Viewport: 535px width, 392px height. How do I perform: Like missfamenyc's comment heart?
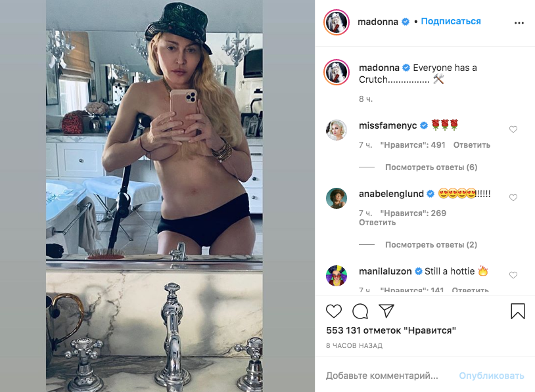513,129
